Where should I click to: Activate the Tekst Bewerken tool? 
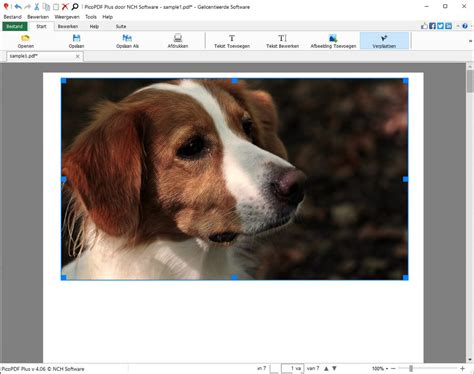pos(282,41)
